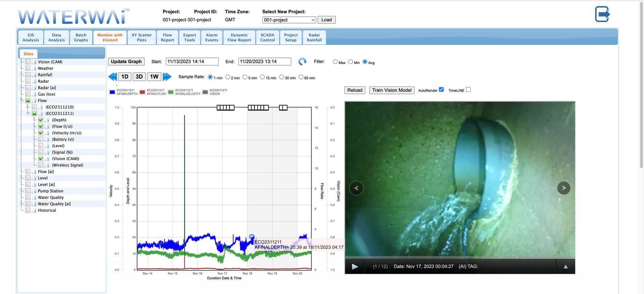Click the Rainfall site sensor icon
This screenshot has height=294, width=644.
34,75
